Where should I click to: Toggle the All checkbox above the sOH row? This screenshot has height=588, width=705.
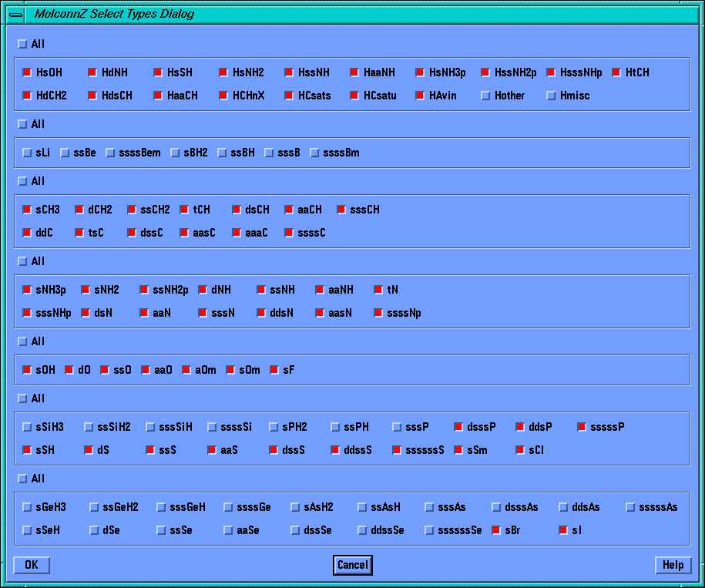[x=22, y=341]
